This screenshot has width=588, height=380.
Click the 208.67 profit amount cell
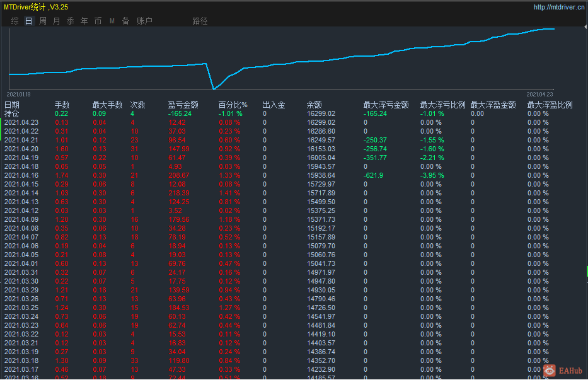[x=179, y=175]
